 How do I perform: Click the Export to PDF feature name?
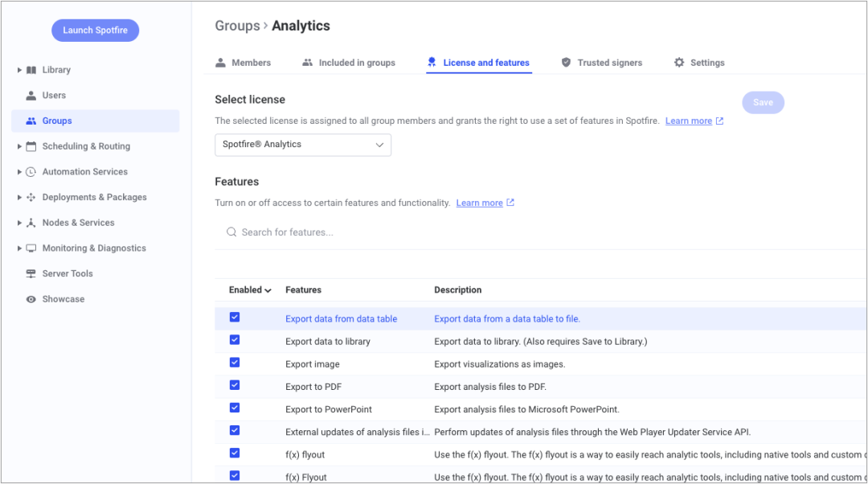313,387
